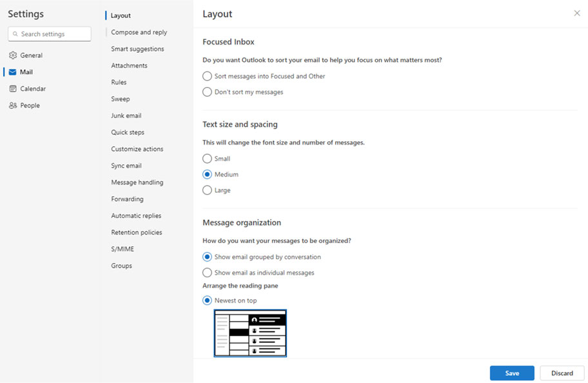Click the Mail envelope icon
Viewport: 588px width, 383px height.
(x=13, y=72)
